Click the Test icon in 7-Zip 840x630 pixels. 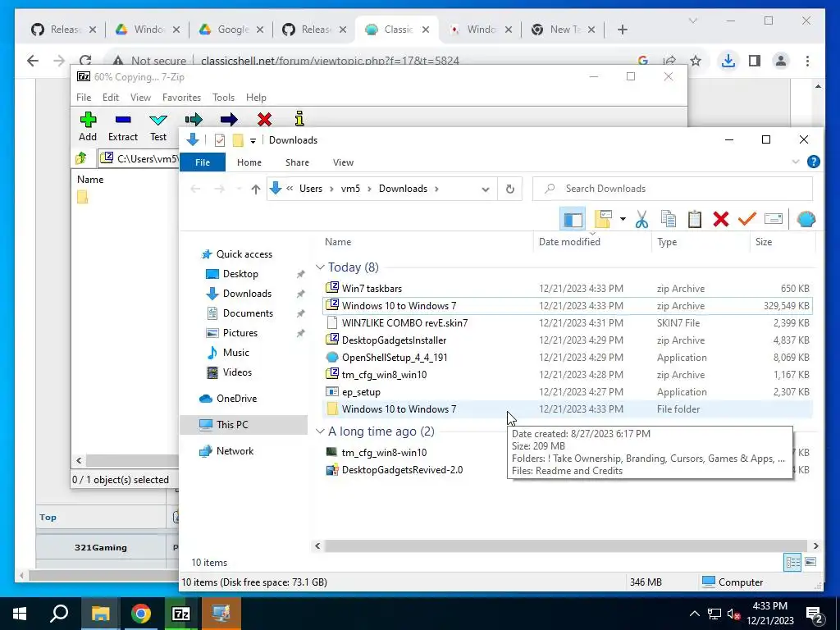click(x=158, y=120)
